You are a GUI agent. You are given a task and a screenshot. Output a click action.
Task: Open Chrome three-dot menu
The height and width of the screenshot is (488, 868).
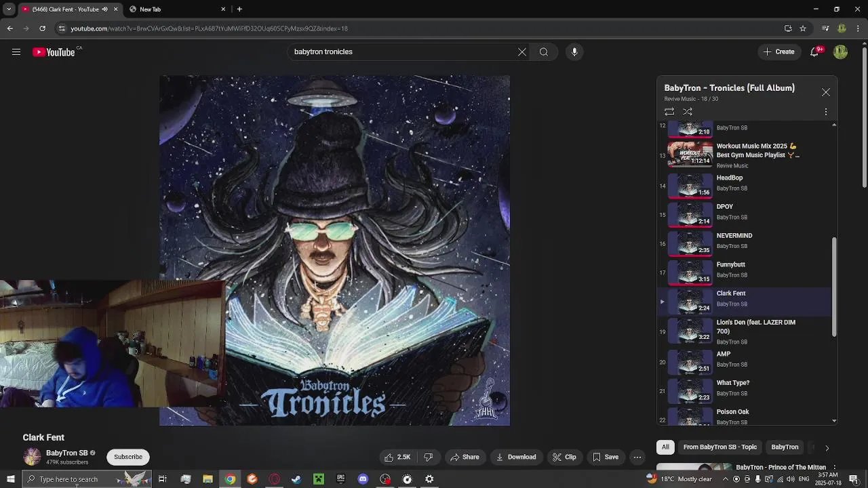click(858, 28)
